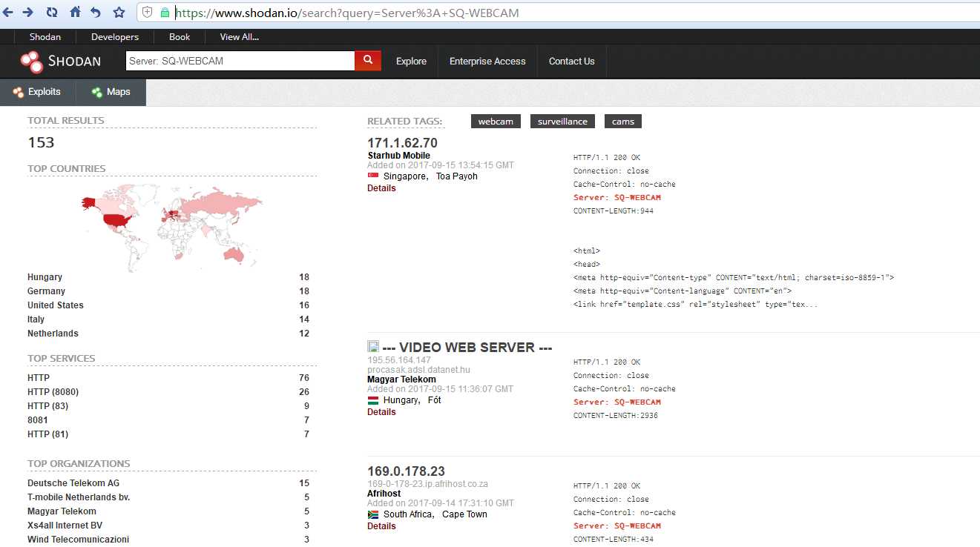Open View All... menu

(240, 36)
